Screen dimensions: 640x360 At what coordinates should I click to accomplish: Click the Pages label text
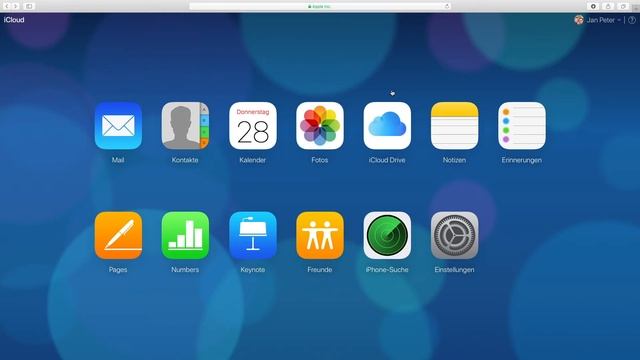(118, 270)
